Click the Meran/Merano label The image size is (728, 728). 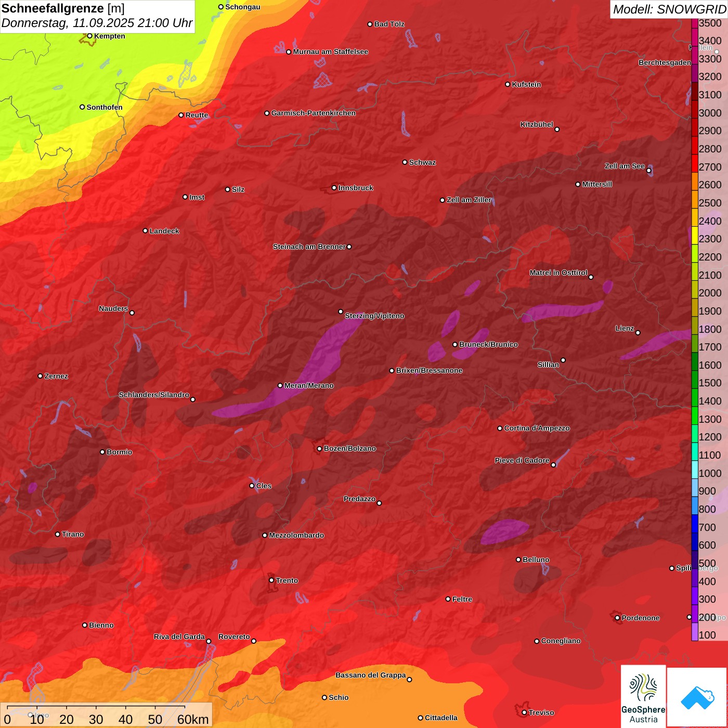309,385
